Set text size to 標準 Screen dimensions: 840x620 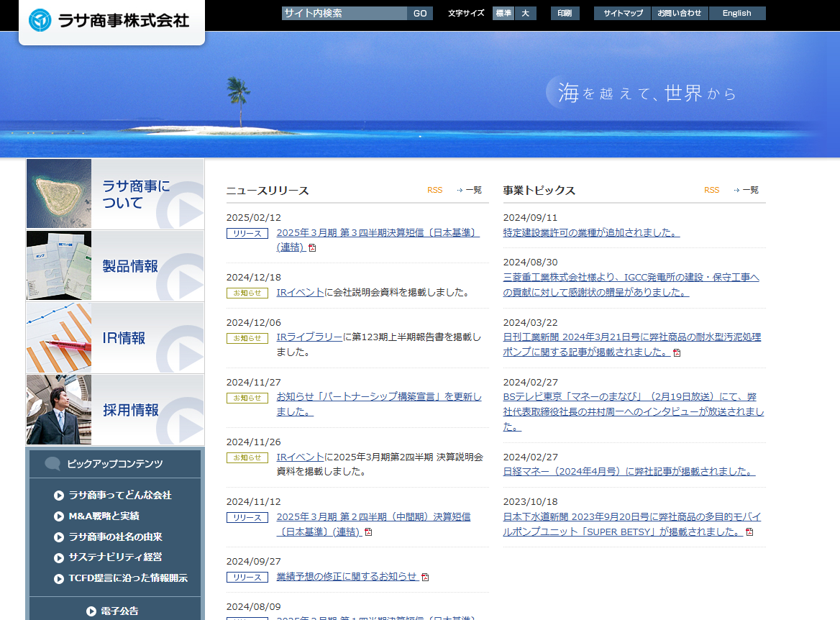pos(503,14)
